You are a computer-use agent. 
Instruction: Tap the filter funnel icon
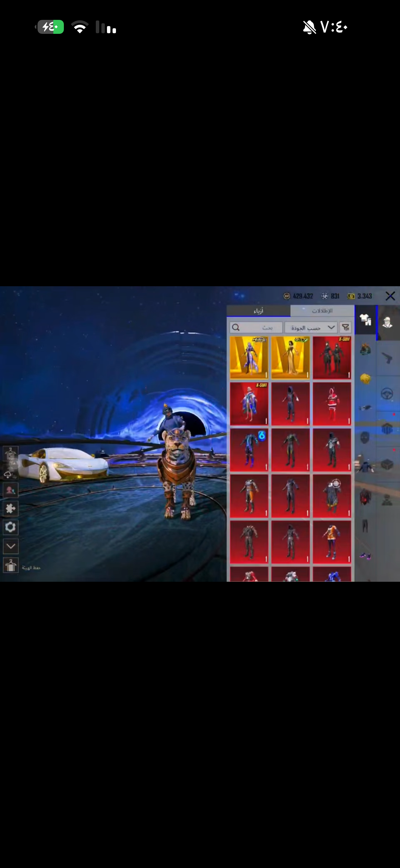(x=345, y=328)
